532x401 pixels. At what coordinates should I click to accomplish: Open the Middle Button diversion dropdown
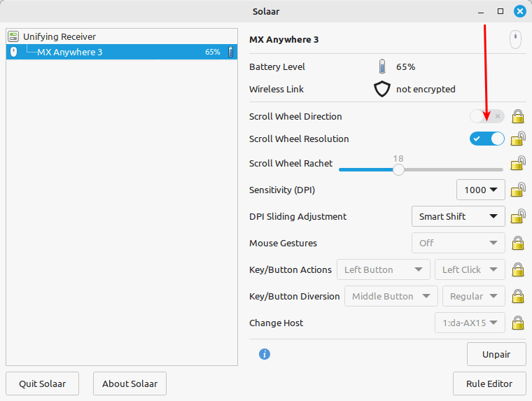[391, 296]
